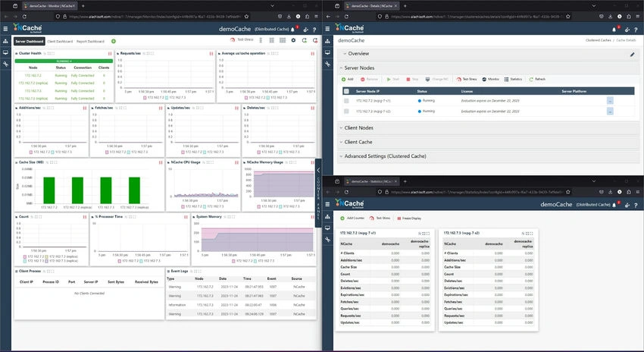Toggle 172.162.7.2 legend in System Memory chart
The image size is (644, 352).
coord(243,261)
